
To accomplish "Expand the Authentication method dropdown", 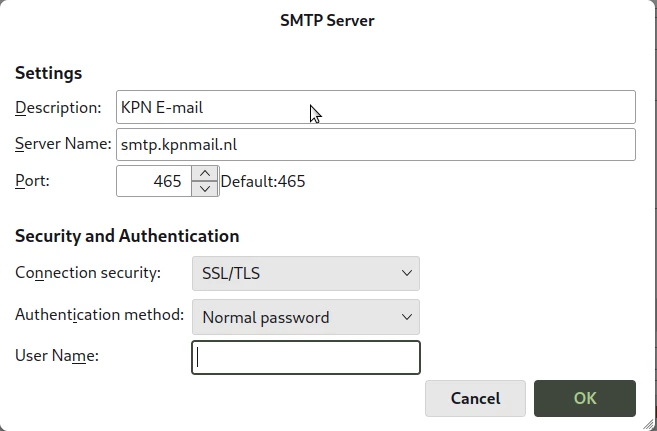I will 305,317.
